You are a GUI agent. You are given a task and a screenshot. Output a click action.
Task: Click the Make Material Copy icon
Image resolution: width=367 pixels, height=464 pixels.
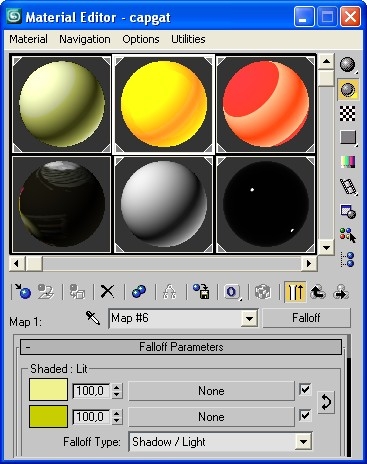[139, 292]
